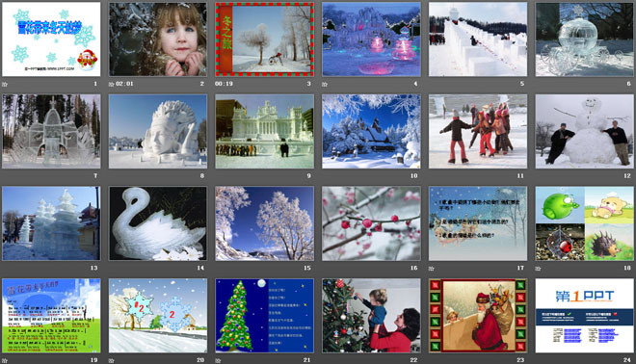Click animation star icon under slide 4
The width and height of the screenshot is (636, 364).
pos(325,85)
